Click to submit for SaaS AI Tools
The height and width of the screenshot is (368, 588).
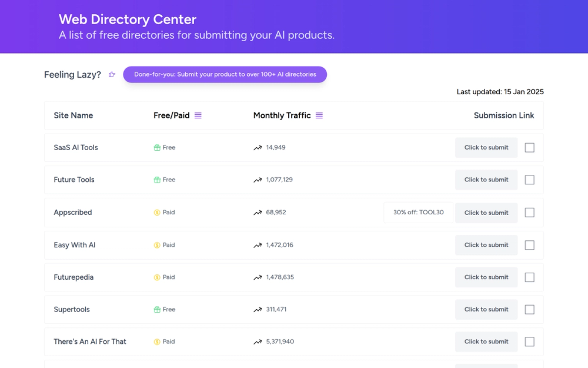486,148
